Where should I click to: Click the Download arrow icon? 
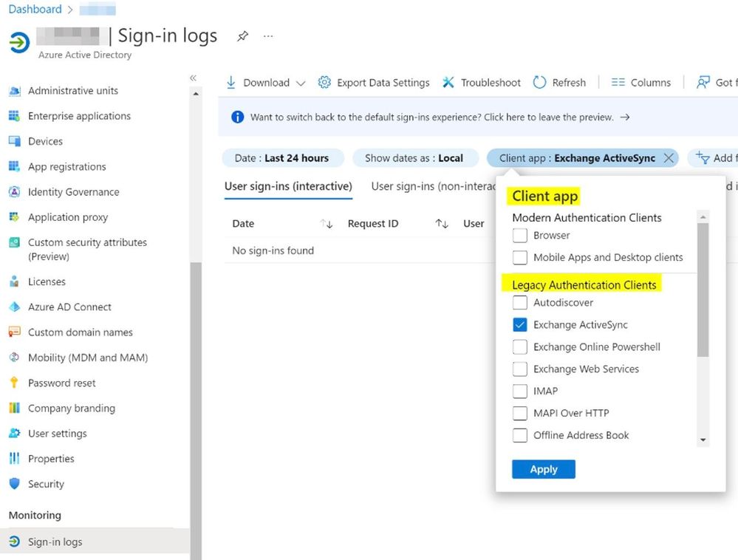tap(230, 82)
